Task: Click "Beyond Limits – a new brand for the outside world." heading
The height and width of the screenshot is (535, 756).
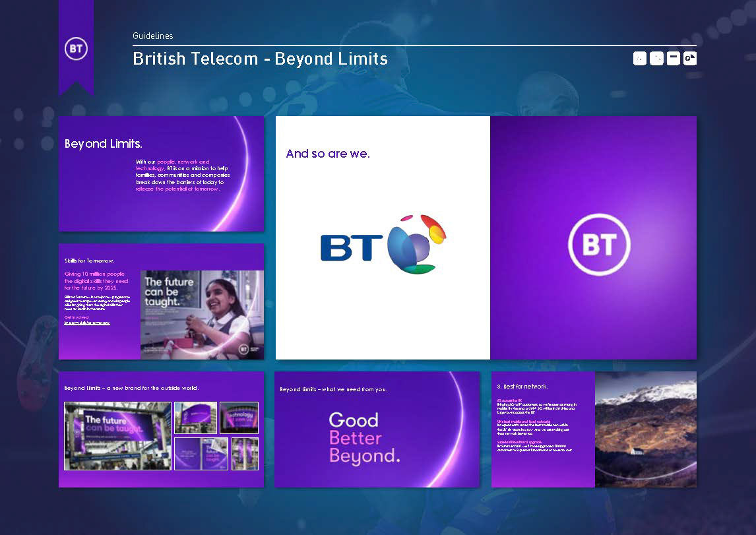Action: (x=132, y=388)
